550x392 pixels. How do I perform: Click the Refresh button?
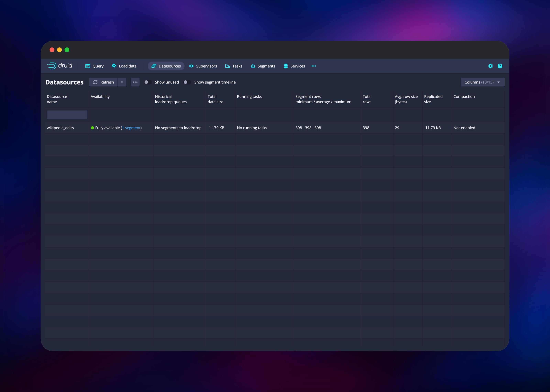point(103,82)
